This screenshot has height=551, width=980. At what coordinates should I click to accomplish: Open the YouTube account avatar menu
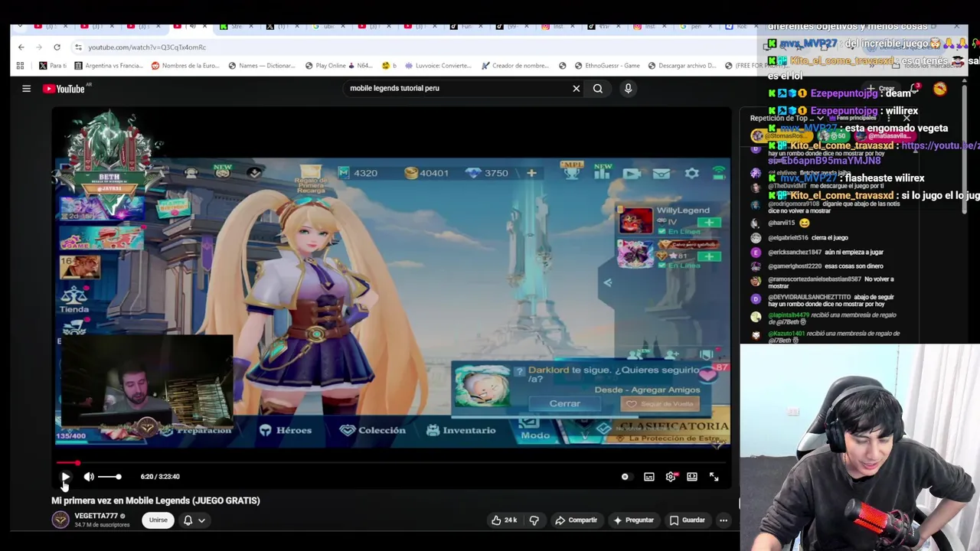[939, 89]
